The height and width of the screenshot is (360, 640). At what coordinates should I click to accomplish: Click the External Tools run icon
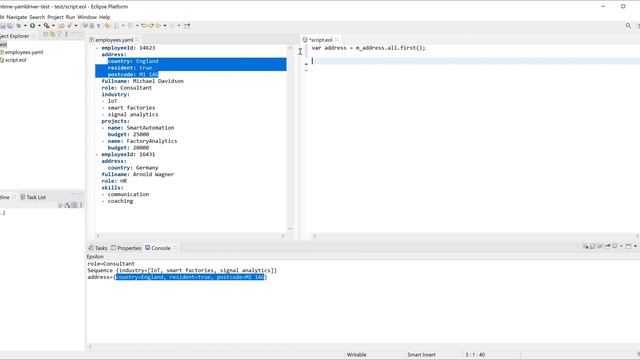click(46, 26)
